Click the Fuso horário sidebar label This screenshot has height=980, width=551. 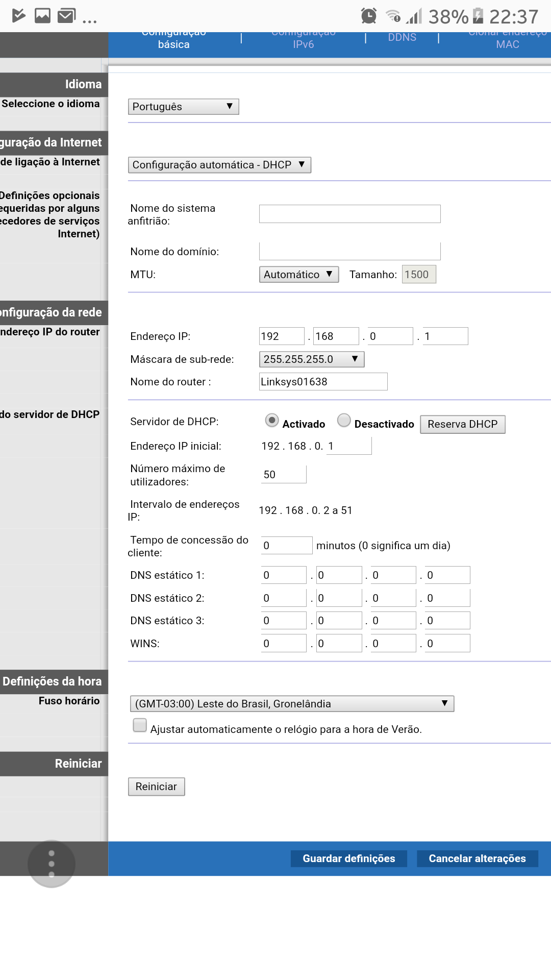(x=69, y=701)
